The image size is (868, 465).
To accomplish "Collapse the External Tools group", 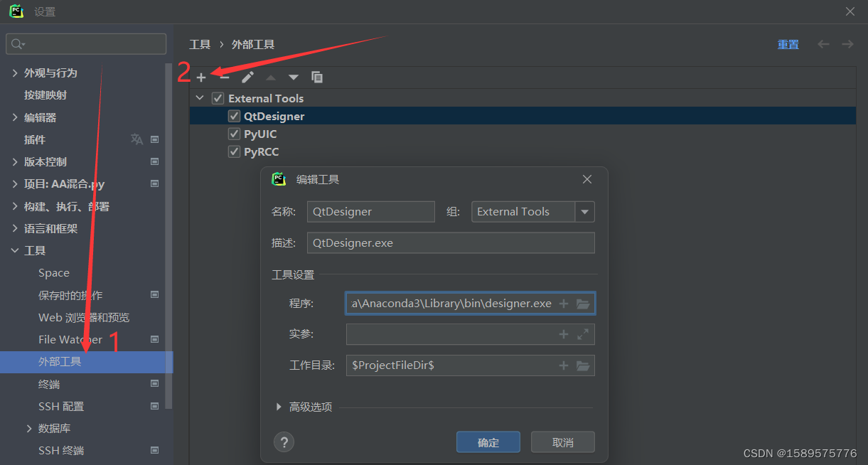I will tap(200, 98).
